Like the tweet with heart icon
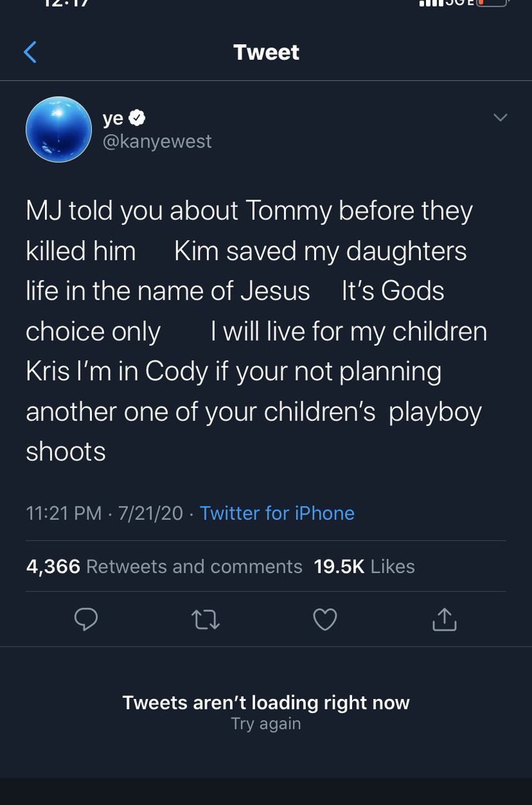 (x=325, y=619)
